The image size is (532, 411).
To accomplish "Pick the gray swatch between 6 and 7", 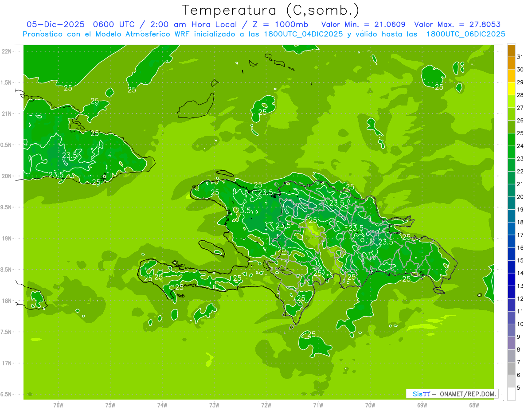I will tap(511, 368).
